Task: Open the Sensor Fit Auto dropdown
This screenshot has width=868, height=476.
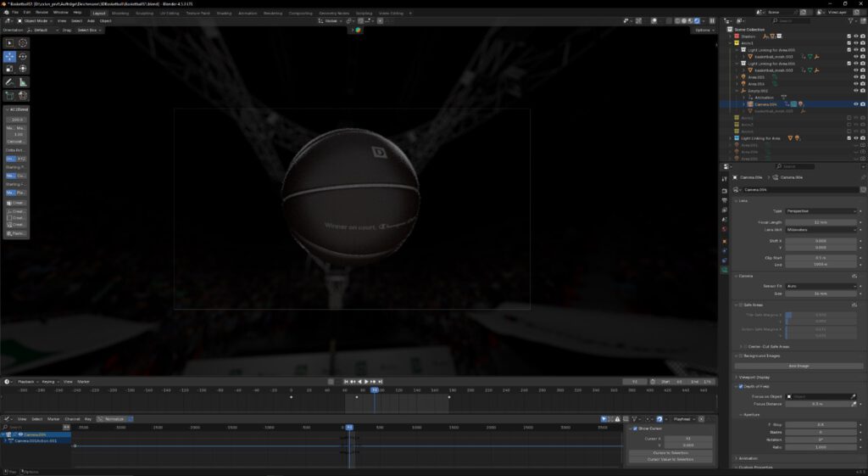Action: pyautogui.click(x=821, y=286)
